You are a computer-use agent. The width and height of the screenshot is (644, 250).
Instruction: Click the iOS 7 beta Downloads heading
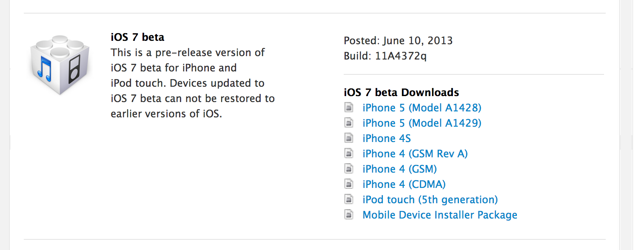tap(401, 92)
